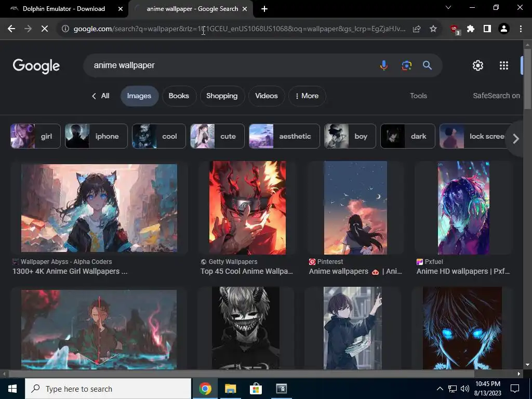532x399 pixels.
Task: Open Anime HD wallpapers Pxfuel link
Action: click(463, 271)
